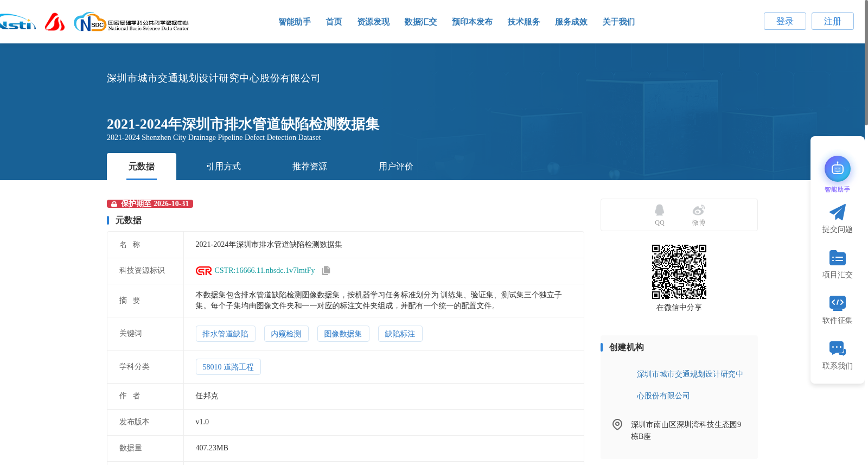The width and height of the screenshot is (868, 465).
Task: Switch to the 用户评价 tab
Action: pyautogui.click(x=396, y=167)
